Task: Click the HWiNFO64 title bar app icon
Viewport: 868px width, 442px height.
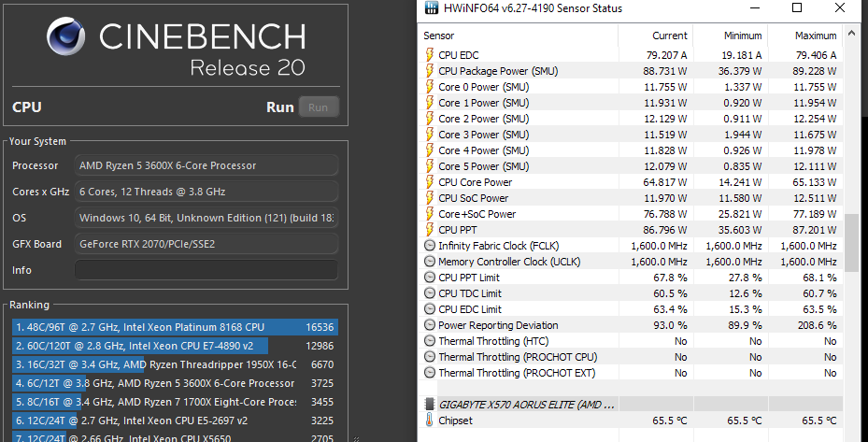Action: pyautogui.click(x=432, y=7)
